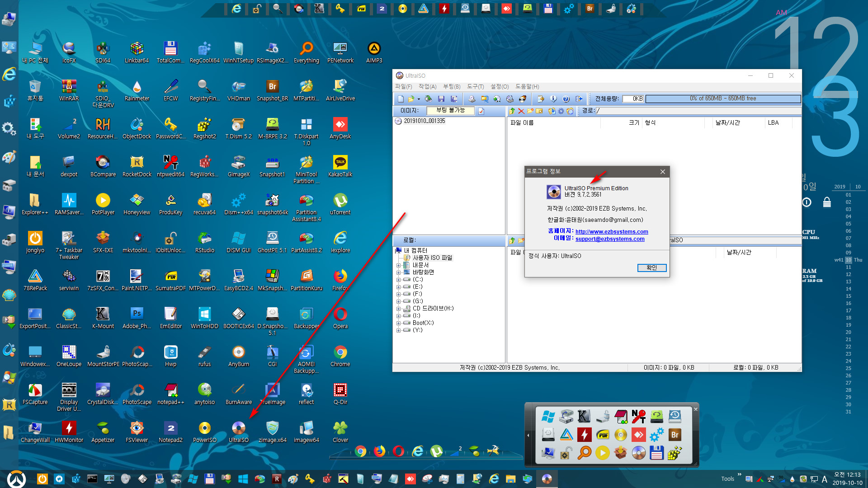Click the Burn CD/DVD image flame icon
This screenshot has height=488, width=868.
pos(523,99)
